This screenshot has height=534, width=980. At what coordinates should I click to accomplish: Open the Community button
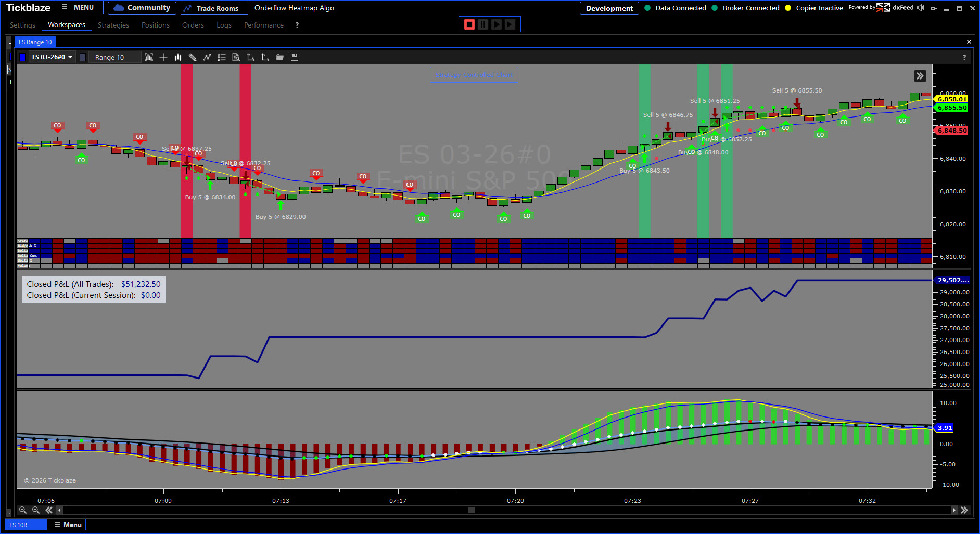[x=142, y=8]
